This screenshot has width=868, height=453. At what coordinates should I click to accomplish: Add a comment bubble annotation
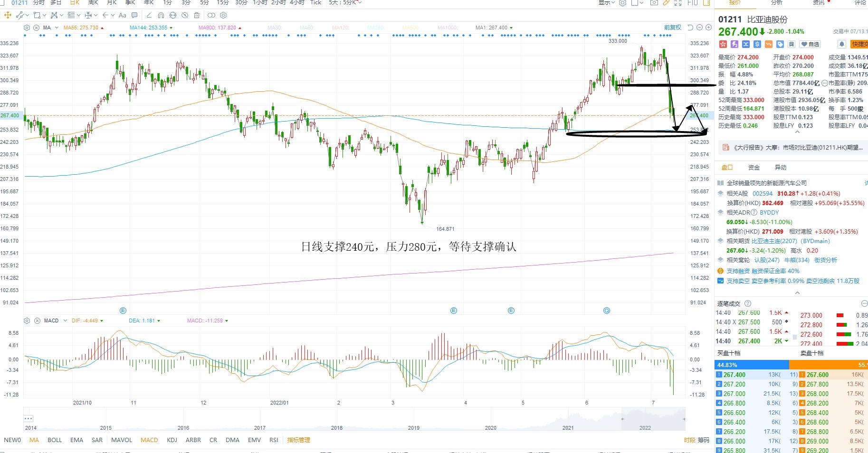134,15
